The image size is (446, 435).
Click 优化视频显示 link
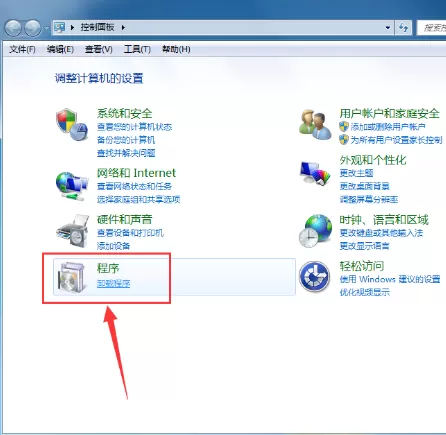click(x=365, y=292)
